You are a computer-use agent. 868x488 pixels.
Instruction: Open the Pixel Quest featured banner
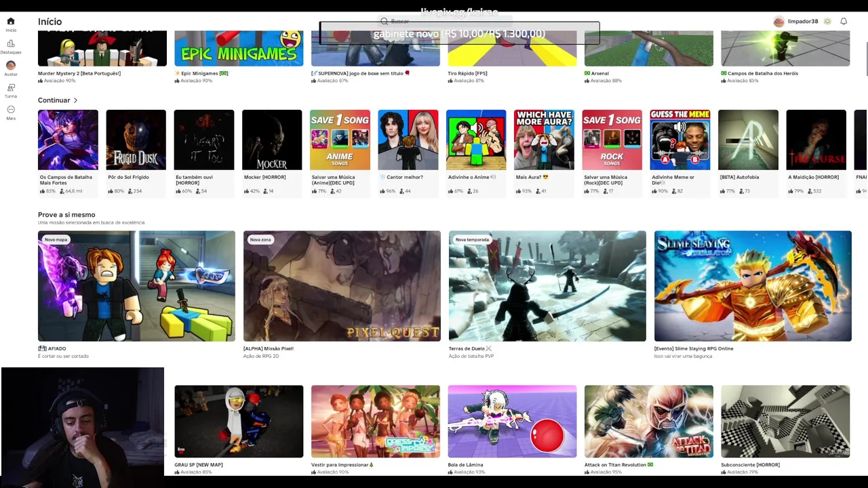342,286
